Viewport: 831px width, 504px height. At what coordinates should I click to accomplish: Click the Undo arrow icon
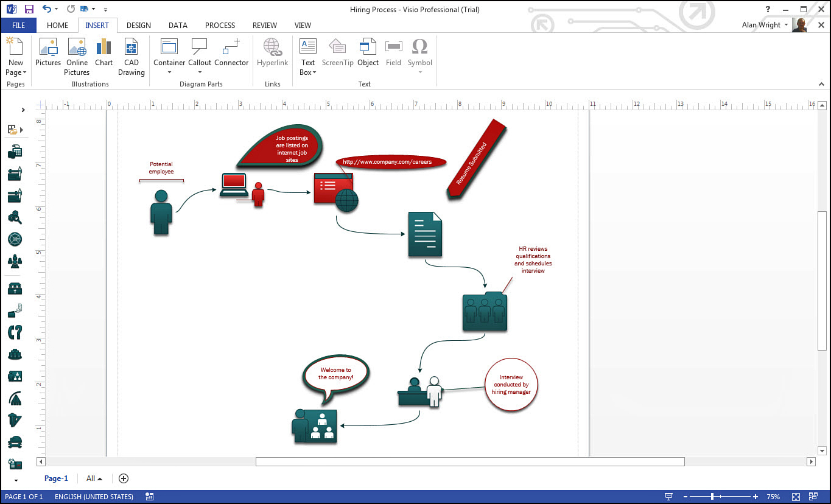click(47, 9)
